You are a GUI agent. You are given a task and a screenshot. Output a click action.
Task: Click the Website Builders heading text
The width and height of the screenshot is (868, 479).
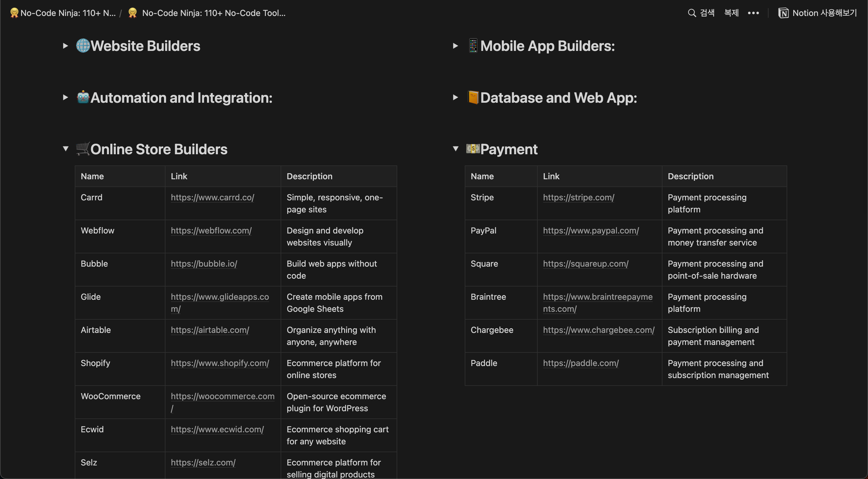pyautogui.click(x=145, y=46)
